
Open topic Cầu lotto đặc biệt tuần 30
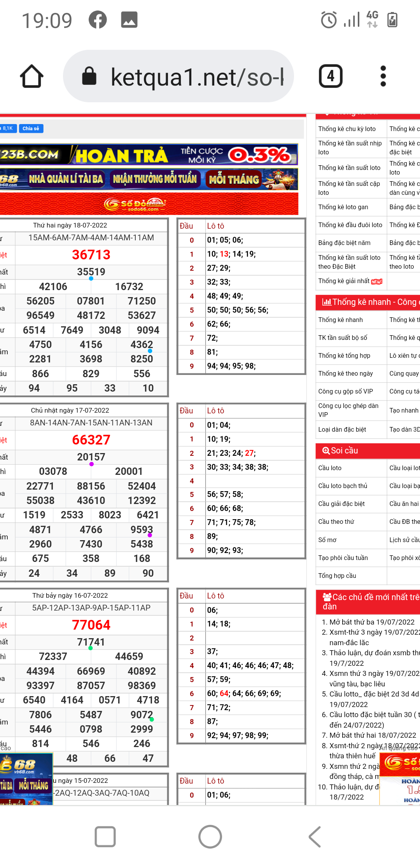[374, 719]
